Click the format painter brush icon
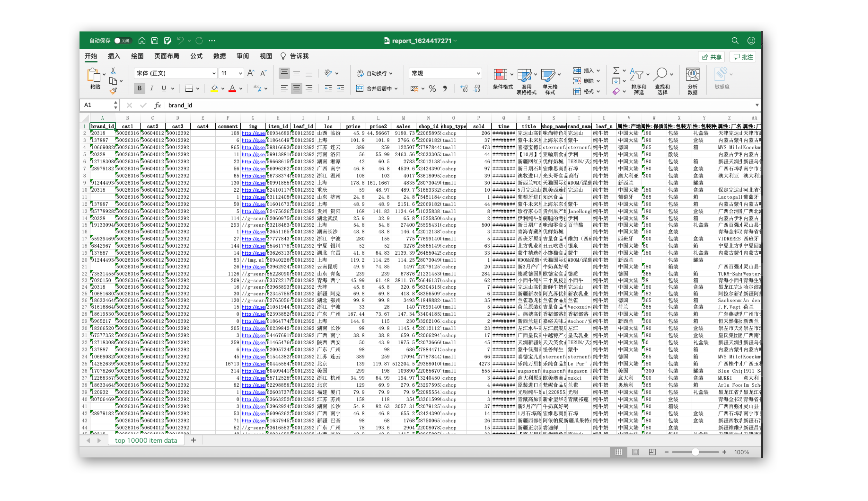 pyautogui.click(x=113, y=91)
